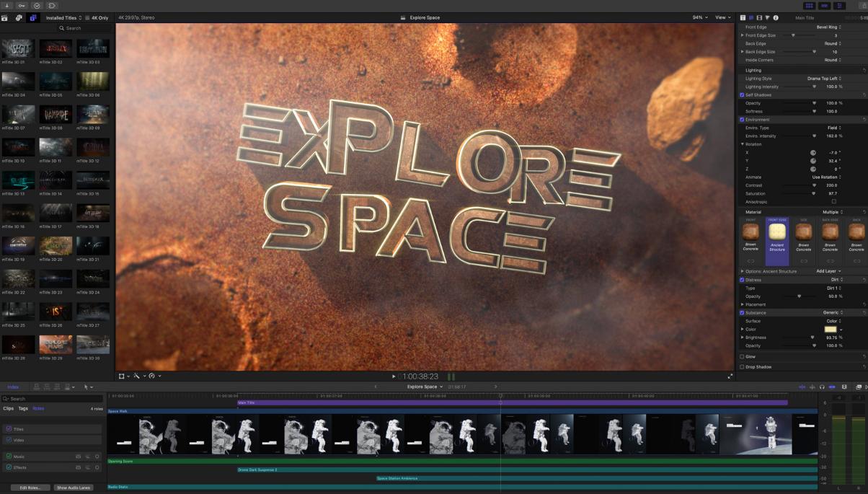This screenshot has width=868, height=494.
Task: Switch to the Video inspector icon
Action: click(x=760, y=17)
